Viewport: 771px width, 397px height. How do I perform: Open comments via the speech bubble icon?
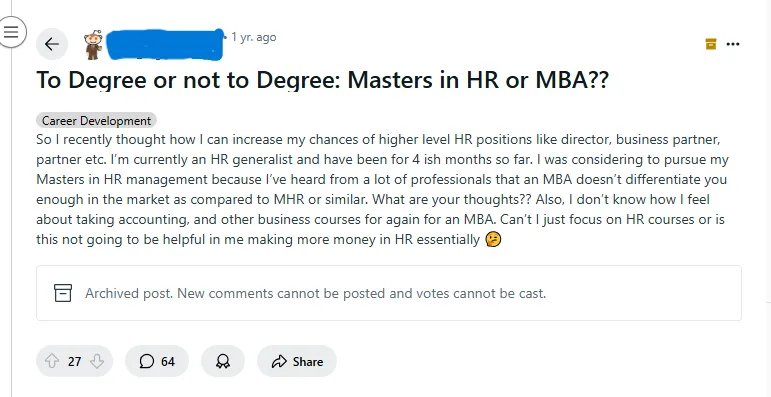tap(147, 362)
